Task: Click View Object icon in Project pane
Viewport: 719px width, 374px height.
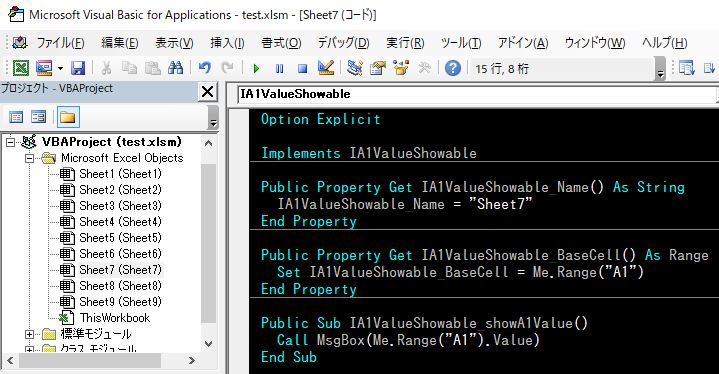Action: coord(39,117)
